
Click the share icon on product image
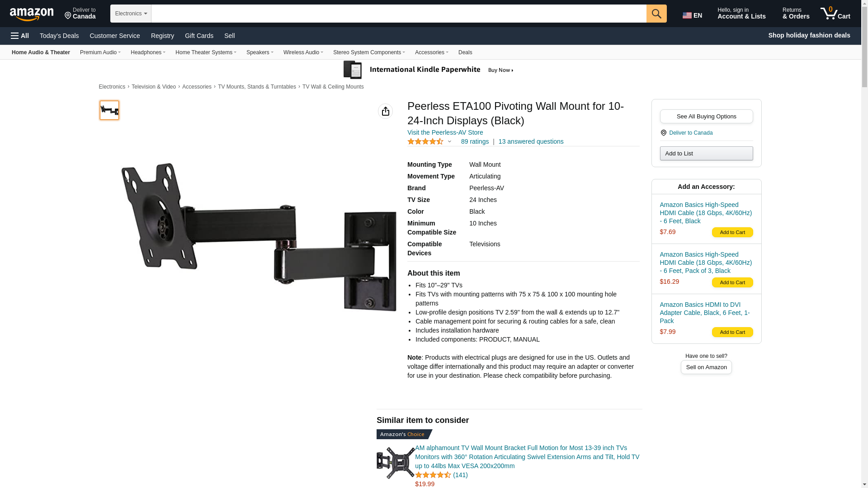(385, 111)
